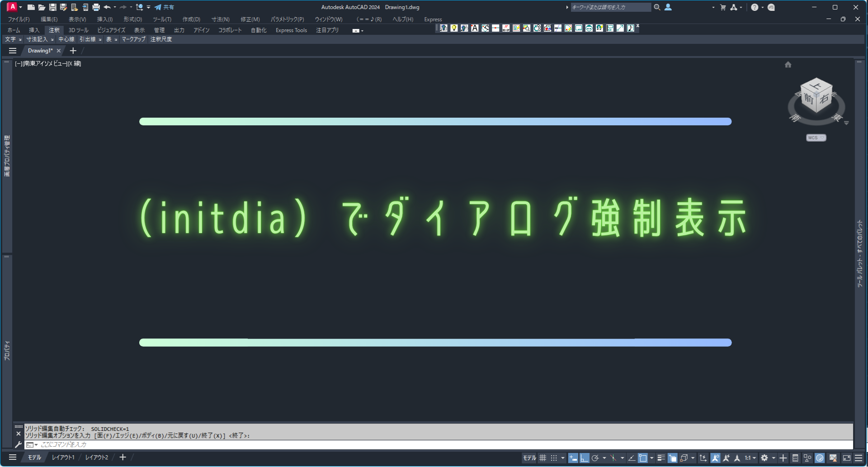Viewport: 868px width, 467px height.
Task: Click the workspace switching gear icon
Action: 764,458
